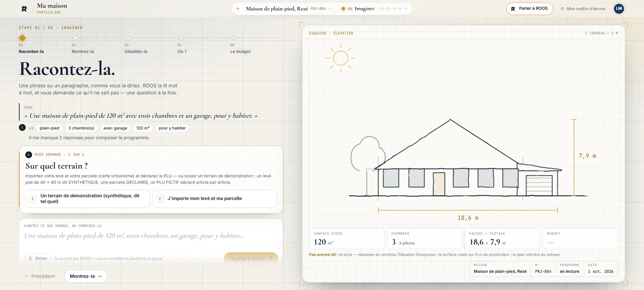Open the LM user avatar
Viewport: 644px width, 290px height.
(x=619, y=9)
